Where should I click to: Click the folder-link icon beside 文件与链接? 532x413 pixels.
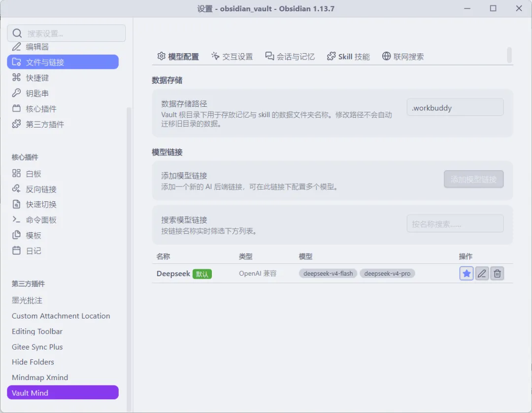[16, 62]
